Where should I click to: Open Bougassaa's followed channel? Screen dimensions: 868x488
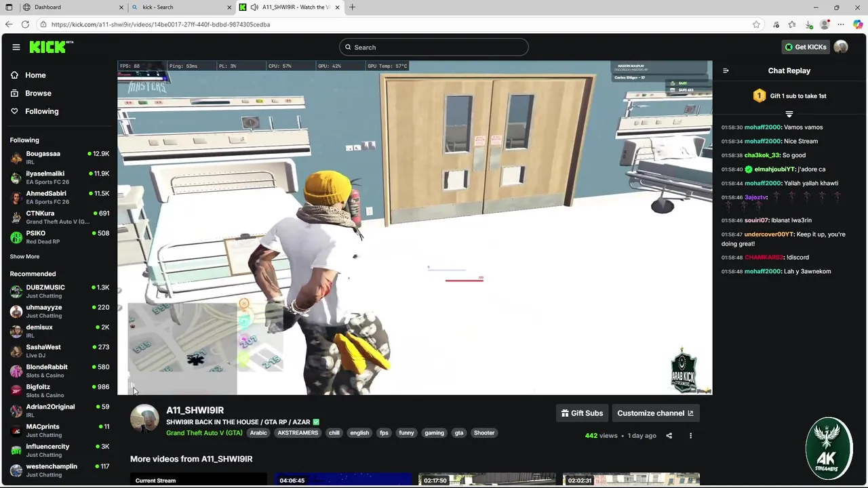coord(59,158)
